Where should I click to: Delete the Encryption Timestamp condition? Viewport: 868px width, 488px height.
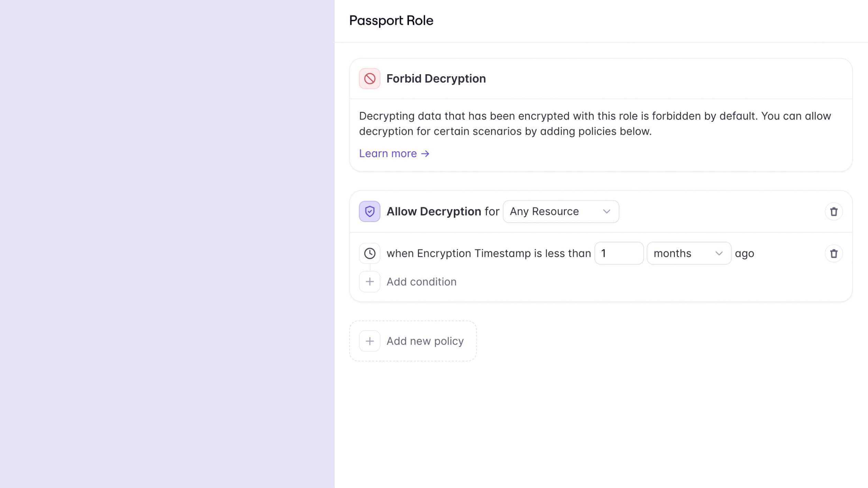(834, 254)
